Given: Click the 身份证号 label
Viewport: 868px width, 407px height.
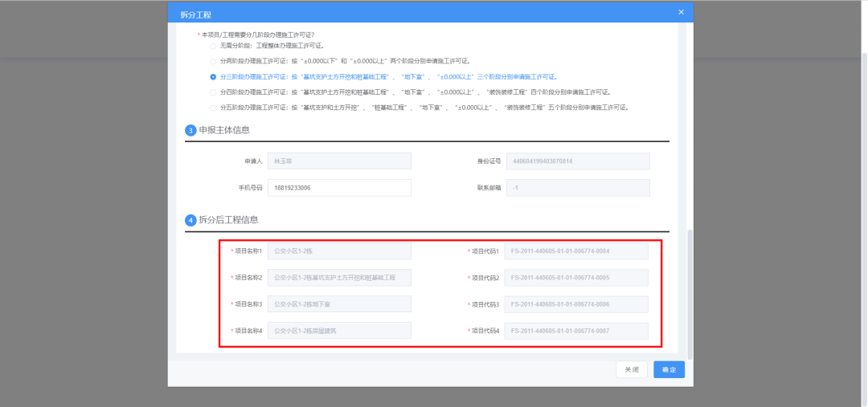Looking at the screenshot, I should tap(489, 161).
